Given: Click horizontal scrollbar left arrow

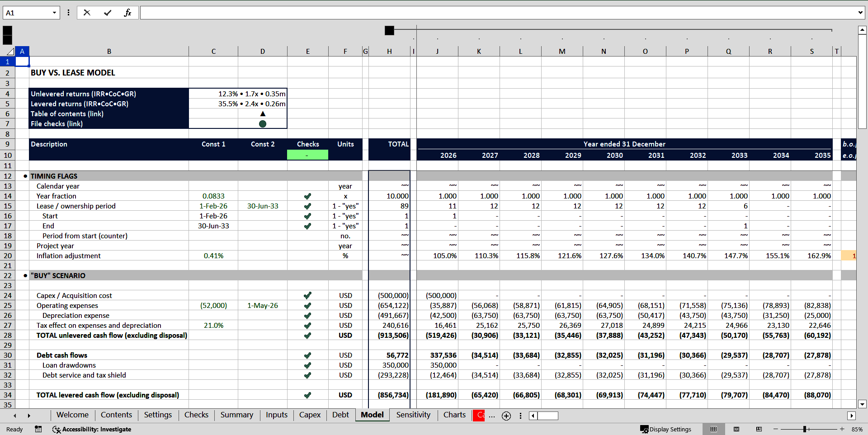Looking at the screenshot, I should (x=533, y=416).
